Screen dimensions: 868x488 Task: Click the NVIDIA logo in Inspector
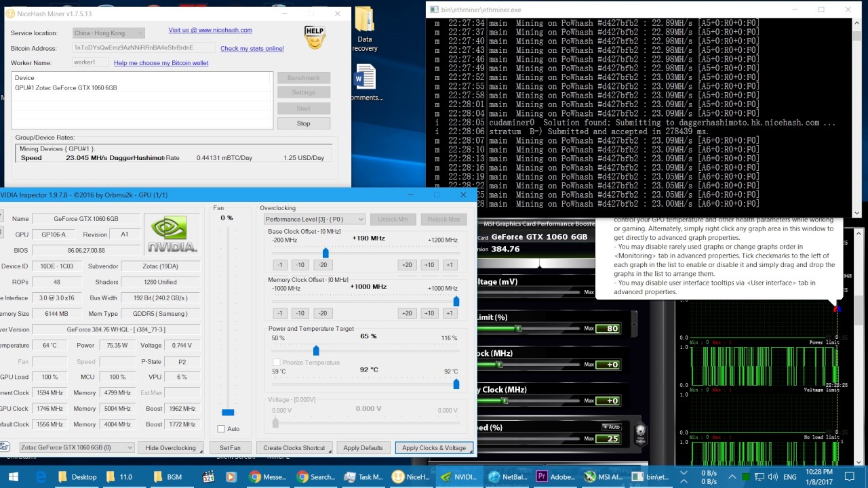point(172,235)
